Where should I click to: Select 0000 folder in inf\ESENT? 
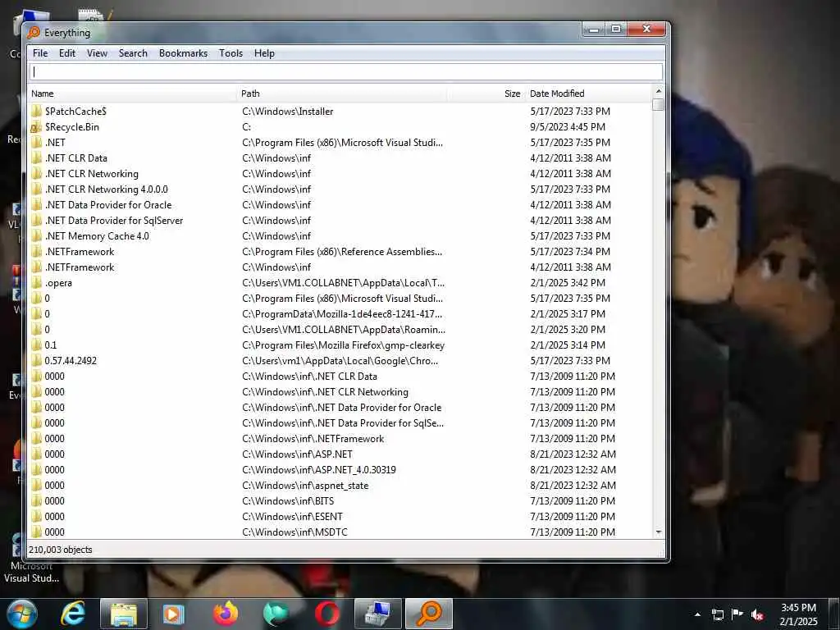pyautogui.click(x=340, y=517)
